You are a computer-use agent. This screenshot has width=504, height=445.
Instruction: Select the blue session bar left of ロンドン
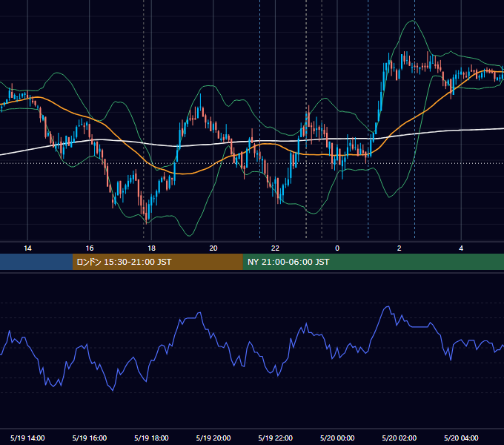pos(36,262)
